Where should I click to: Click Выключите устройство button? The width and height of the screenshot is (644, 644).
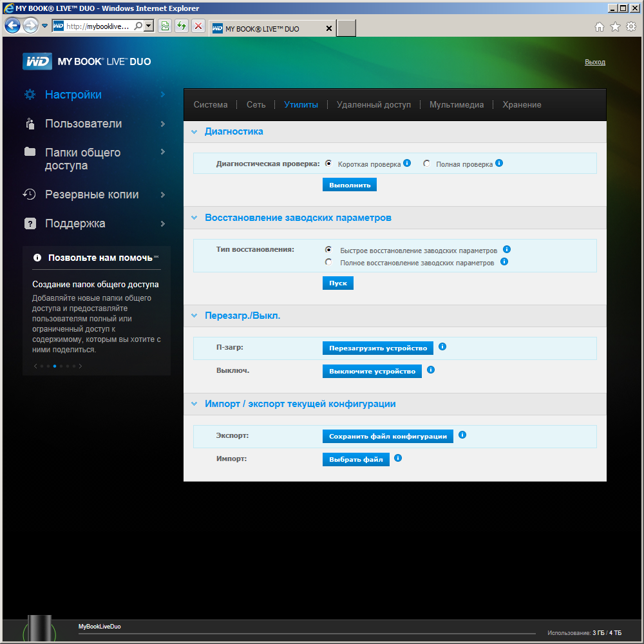(372, 372)
